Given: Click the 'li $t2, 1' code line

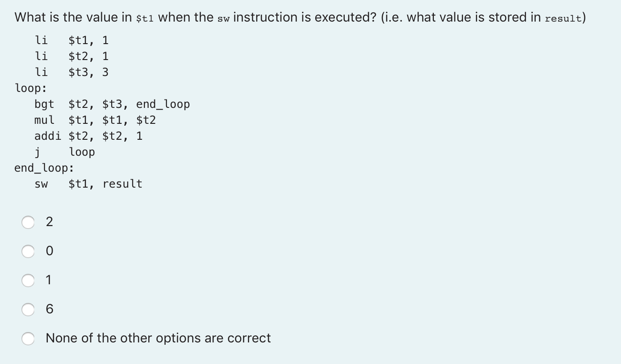Looking at the screenshot, I should tap(72, 56).
